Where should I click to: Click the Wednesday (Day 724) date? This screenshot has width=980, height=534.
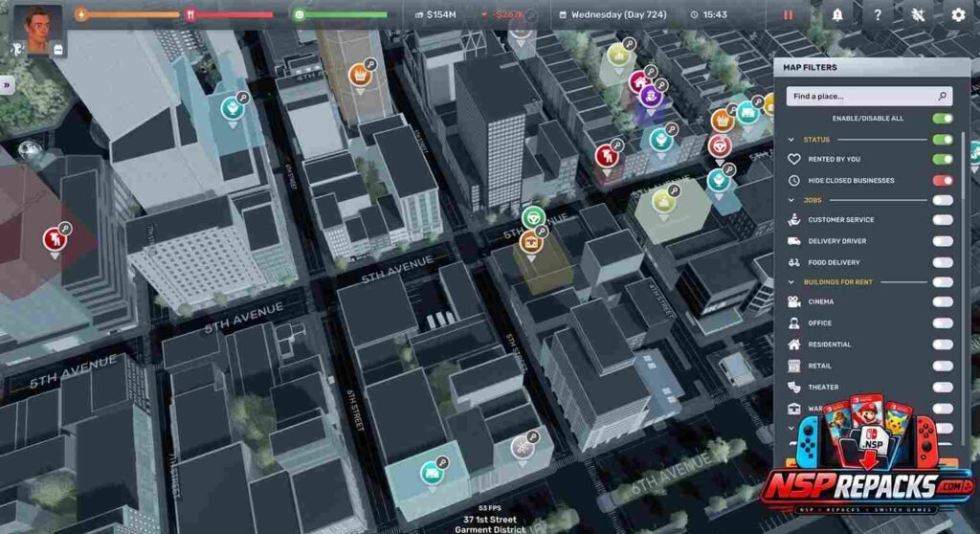[612, 14]
